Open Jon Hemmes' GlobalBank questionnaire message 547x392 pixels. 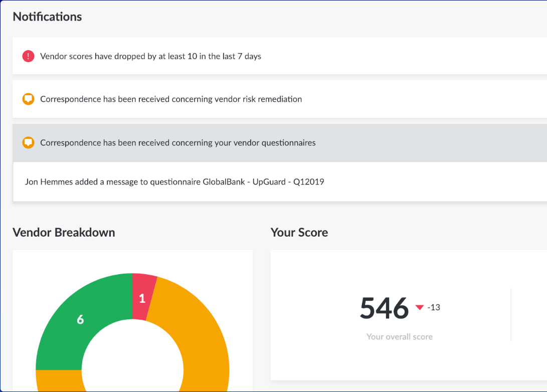tap(174, 182)
